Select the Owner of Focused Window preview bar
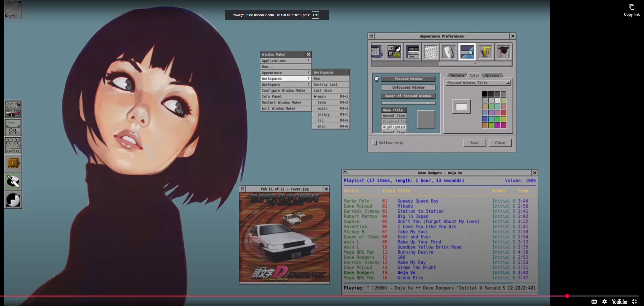This screenshot has height=306, width=644. coord(408,96)
